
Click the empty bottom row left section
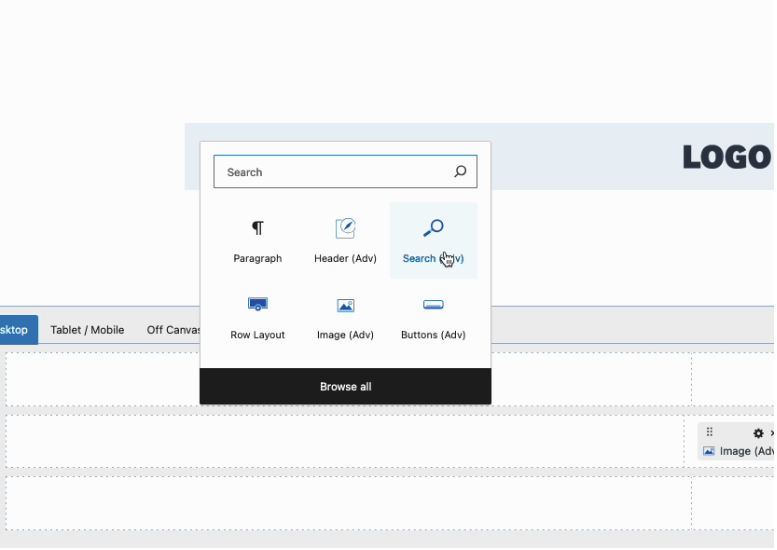point(100,502)
